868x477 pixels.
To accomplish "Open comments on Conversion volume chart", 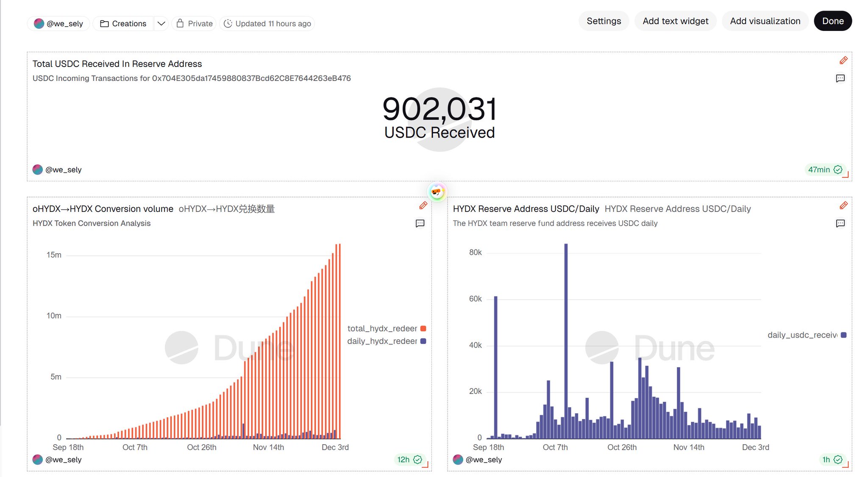I will tap(420, 223).
